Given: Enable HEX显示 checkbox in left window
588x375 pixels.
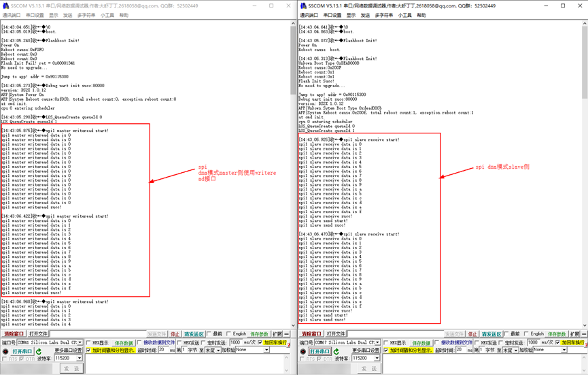Looking at the screenshot, I should point(89,343).
